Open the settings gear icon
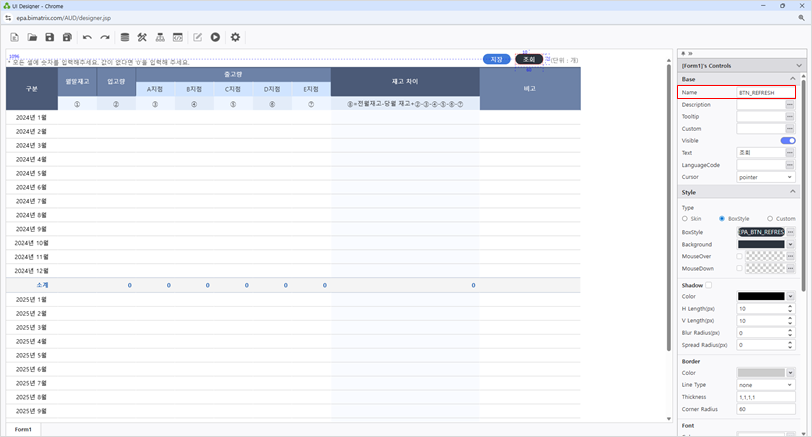 click(235, 38)
